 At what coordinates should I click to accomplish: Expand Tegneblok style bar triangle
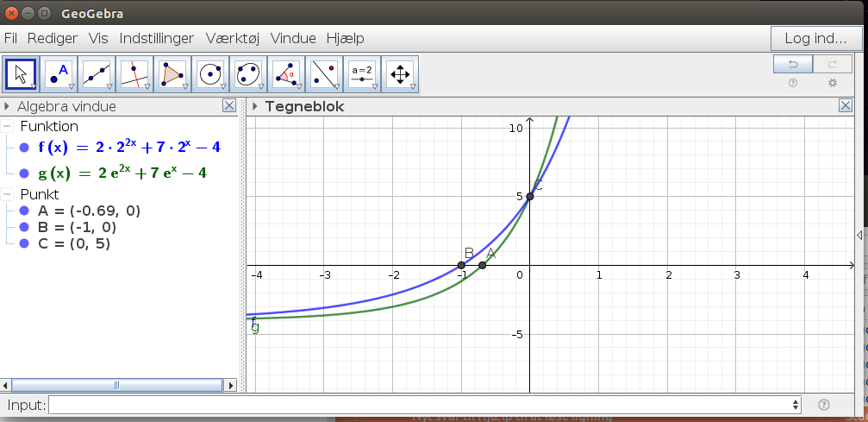tap(254, 106)
